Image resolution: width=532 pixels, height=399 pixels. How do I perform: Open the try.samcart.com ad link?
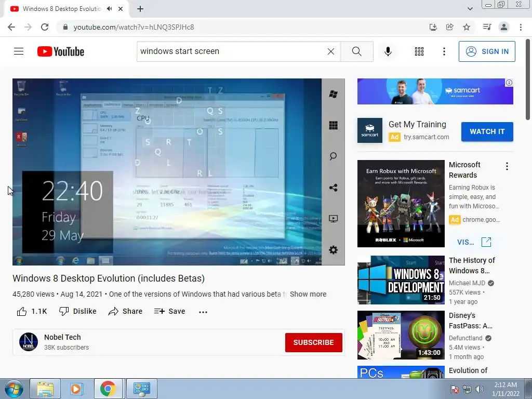[x=426, y=137]
